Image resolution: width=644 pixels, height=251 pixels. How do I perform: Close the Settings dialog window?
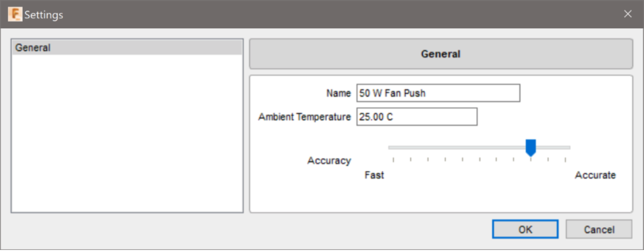[627, 14]
